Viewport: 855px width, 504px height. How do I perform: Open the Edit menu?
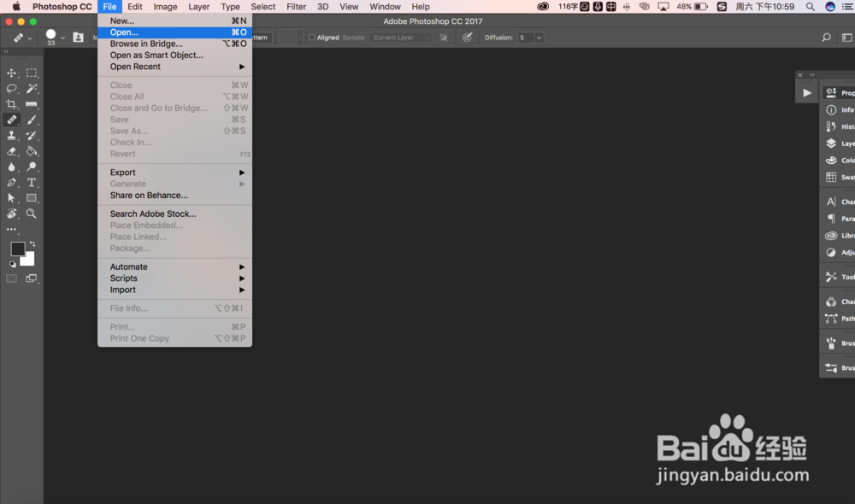(135, 7)
